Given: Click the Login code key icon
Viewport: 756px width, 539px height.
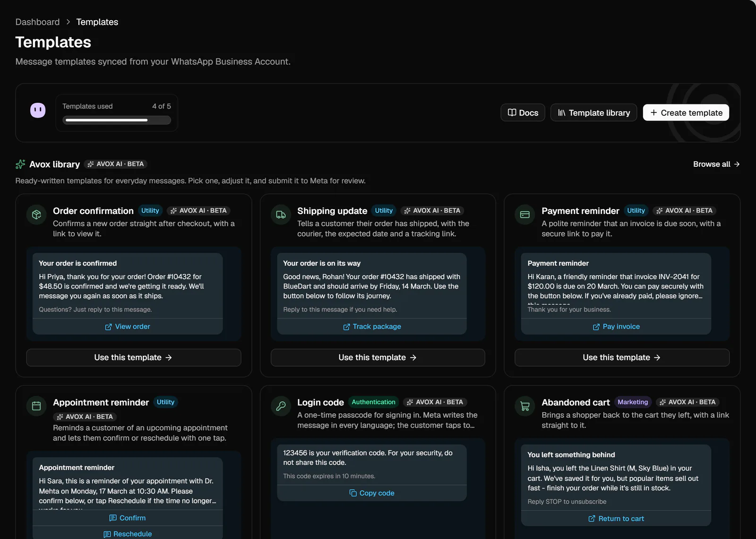Looking at the screenshot, I should coord(281,406).
